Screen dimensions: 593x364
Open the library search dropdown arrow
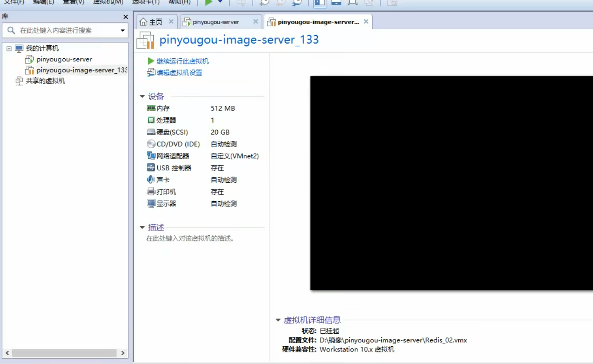pos(123,31)
